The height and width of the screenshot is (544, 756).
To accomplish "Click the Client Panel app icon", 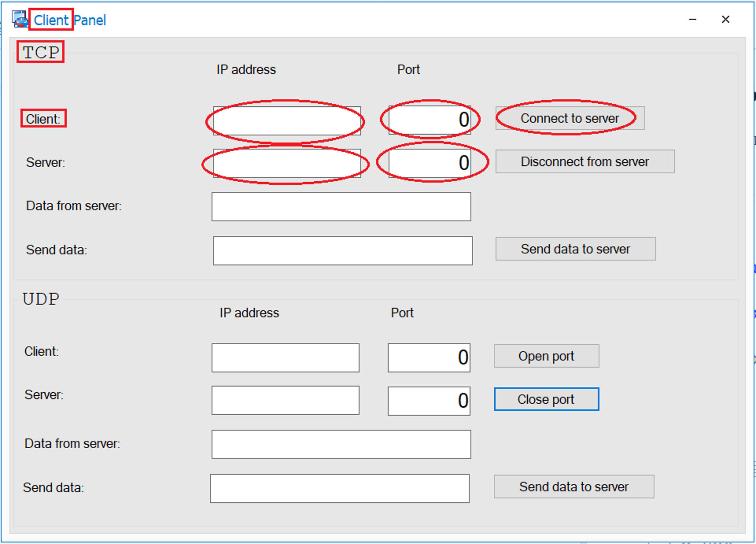I will pos(20,19).
